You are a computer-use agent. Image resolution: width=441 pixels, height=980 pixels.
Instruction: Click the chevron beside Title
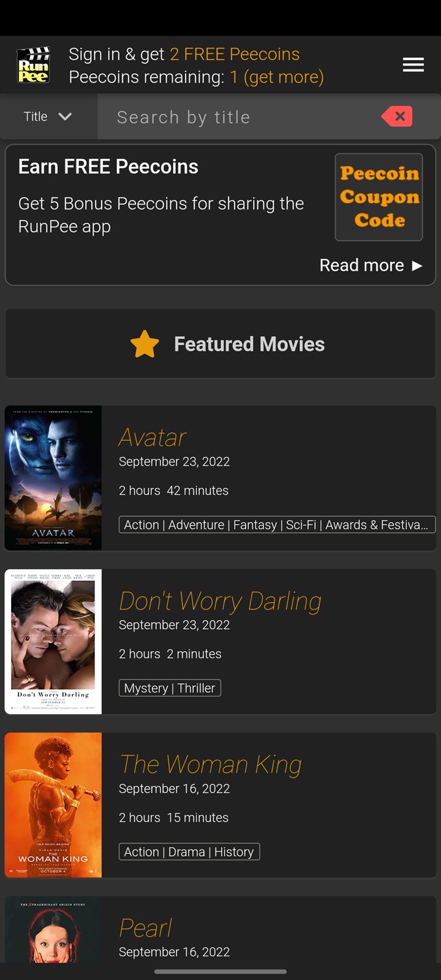[65, 116]
